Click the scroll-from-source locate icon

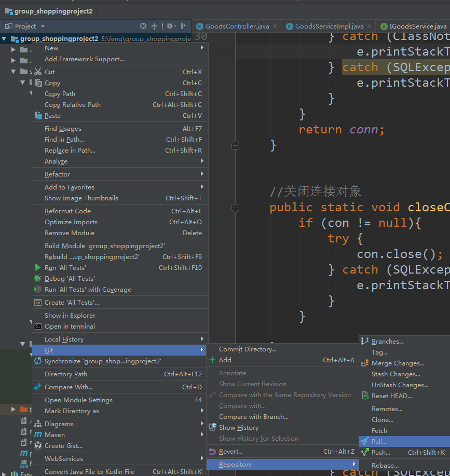pyautogui.click(x=143, y=26)
